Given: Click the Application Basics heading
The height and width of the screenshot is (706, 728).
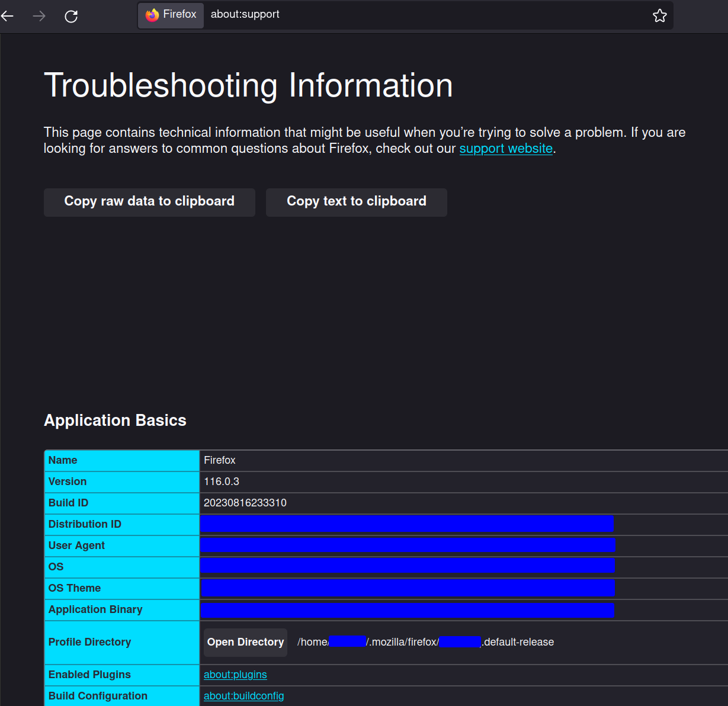Looking at the screenshot, I should [115, 420].
